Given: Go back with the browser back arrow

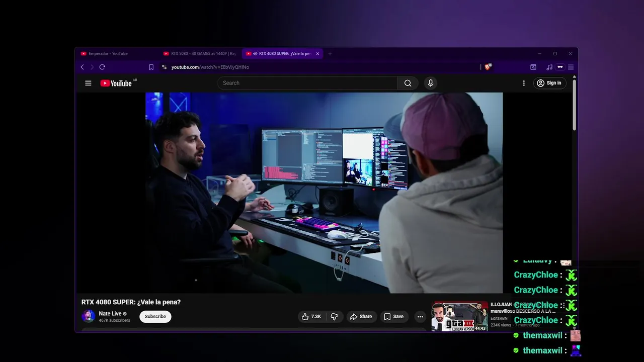Looking at the screenshot, I should click(83, 67).
